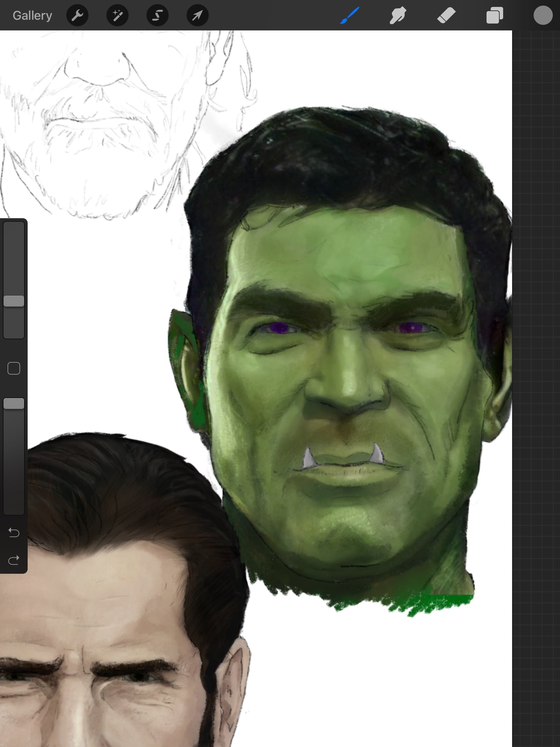
Task: Activate the Transform arrow tool
Action: (x=197, y=15)
